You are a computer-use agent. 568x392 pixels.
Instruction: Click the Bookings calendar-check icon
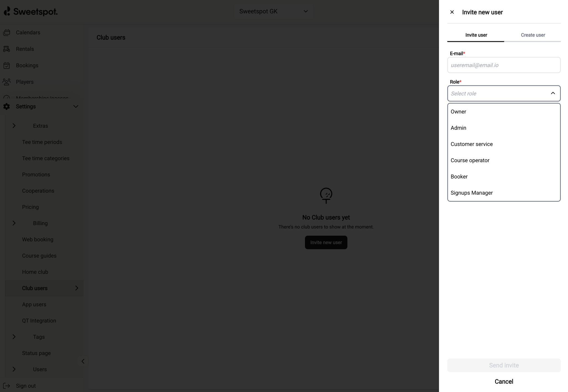click(7, 65)
